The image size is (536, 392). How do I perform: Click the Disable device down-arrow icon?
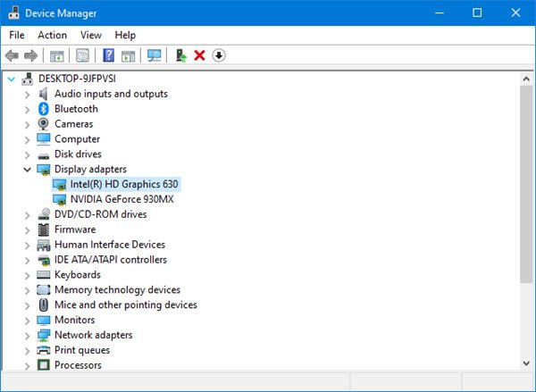click(219, 55)
